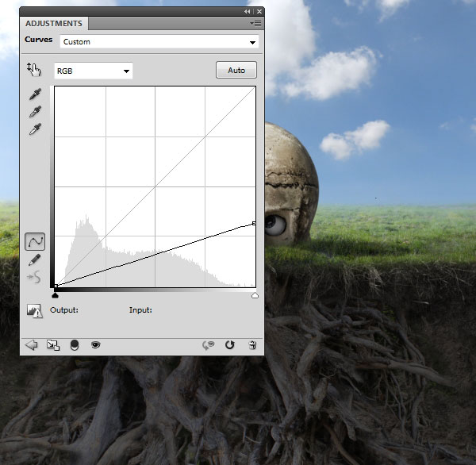Image resolution: width=476 pixels, height=465 pixels.
Task: Click the histogram warning recalculate icon
Action: click(34, 311)
